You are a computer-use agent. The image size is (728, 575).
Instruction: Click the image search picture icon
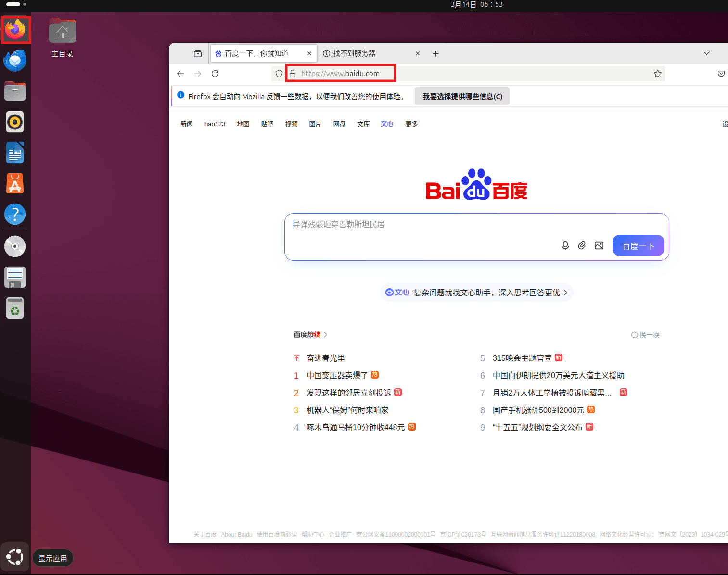tap(599, 245)
